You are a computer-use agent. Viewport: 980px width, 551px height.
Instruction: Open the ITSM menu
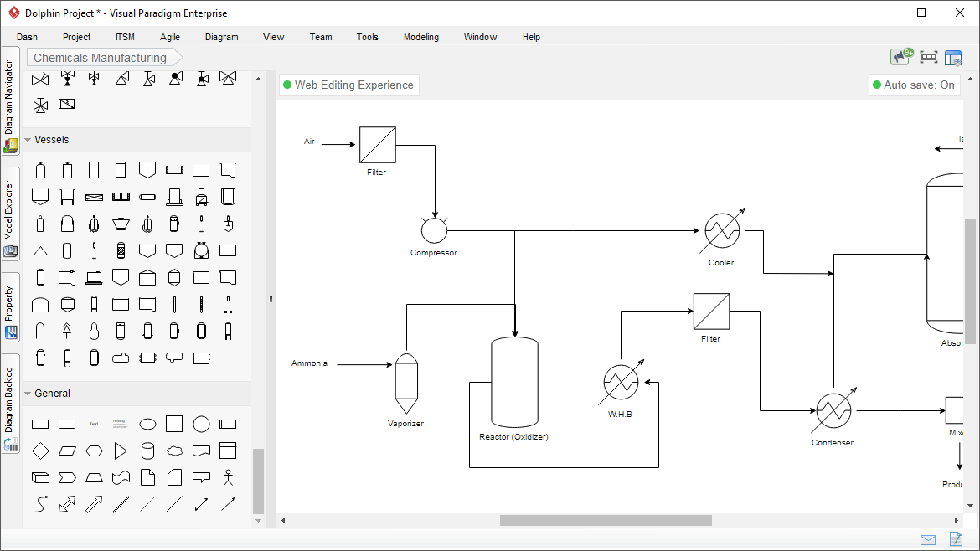[x=125, y=37]
